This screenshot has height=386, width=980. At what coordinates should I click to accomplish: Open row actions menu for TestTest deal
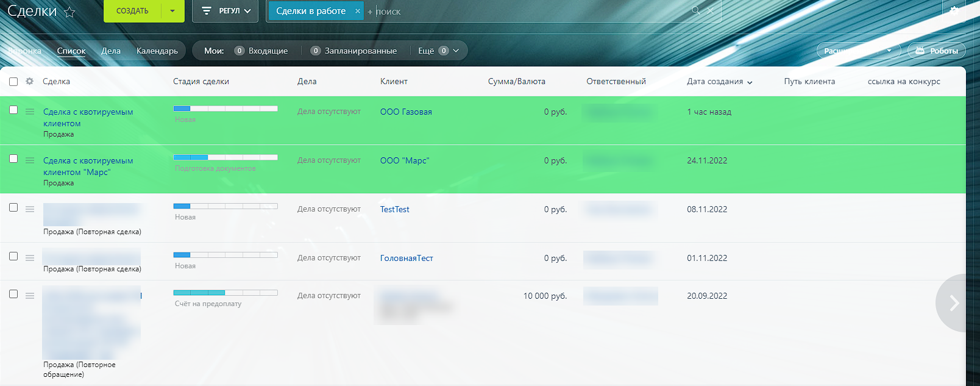pos(30,209)
